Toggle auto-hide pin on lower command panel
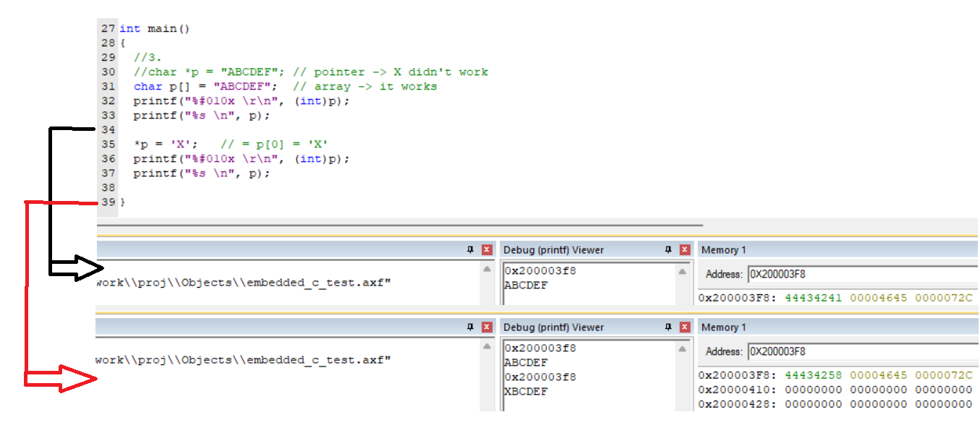 470,327
